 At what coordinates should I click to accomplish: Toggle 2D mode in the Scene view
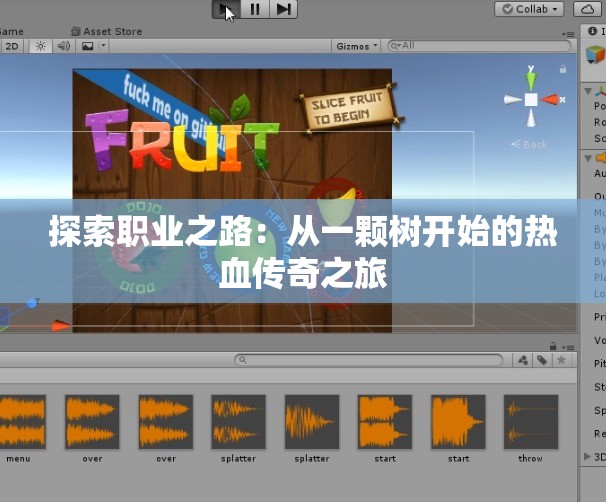pos(12,46)
